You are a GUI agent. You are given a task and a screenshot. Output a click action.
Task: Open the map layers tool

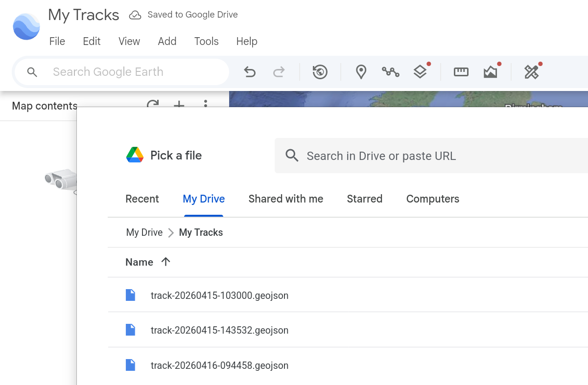[420, 72]
